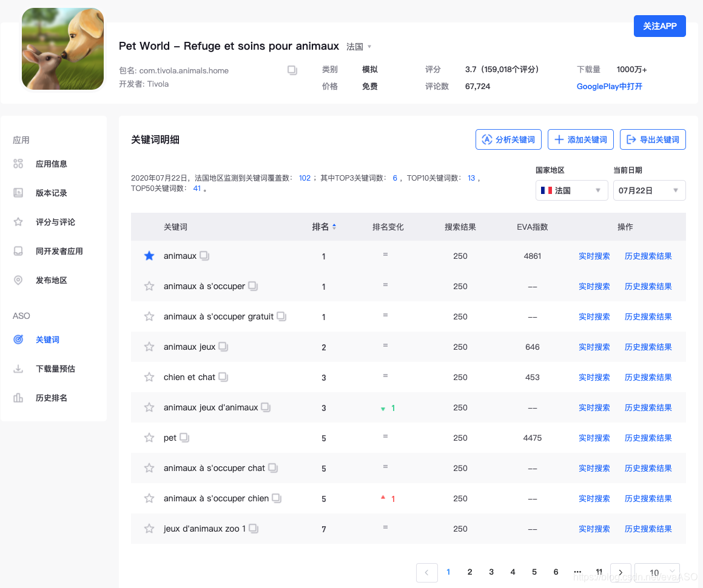
Task: Copy the package name com.tivola.animals.home
Action: tap(292, 70)
